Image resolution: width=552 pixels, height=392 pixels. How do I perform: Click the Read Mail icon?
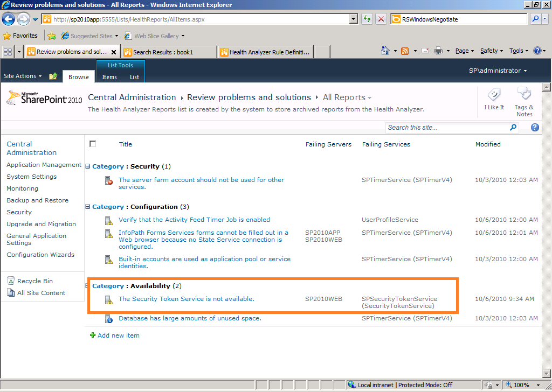pyautogui.click(x=425, y=51)
